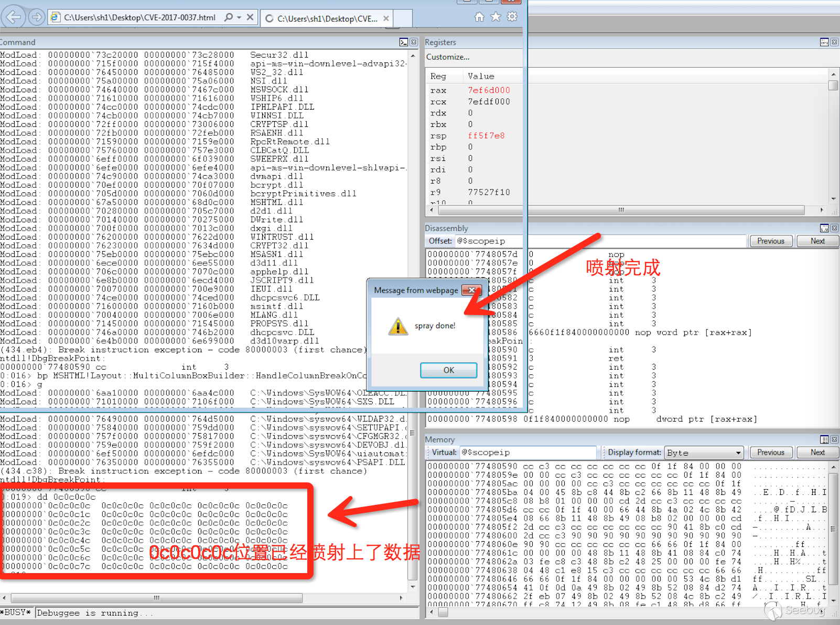Switch to the loading CVE browser tab
Viewport: 840px width, 625px height.
coord(327,18)
